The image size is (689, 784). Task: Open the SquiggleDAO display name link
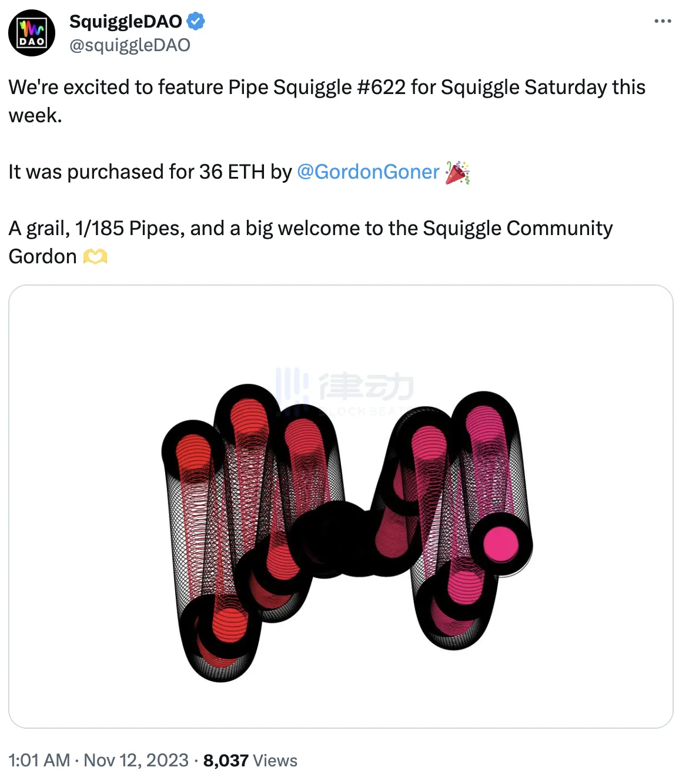point(126,22)
